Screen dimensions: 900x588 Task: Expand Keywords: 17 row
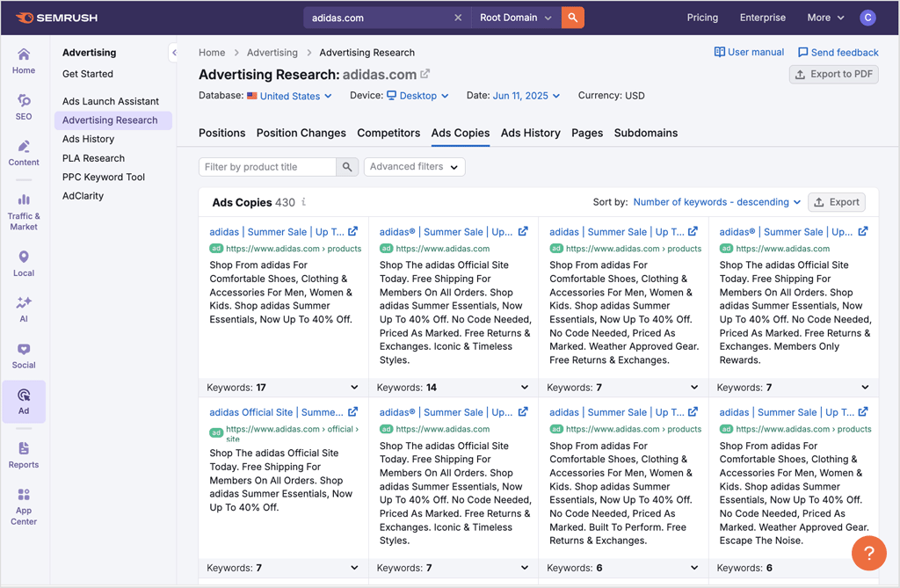[x=283, y=388]
